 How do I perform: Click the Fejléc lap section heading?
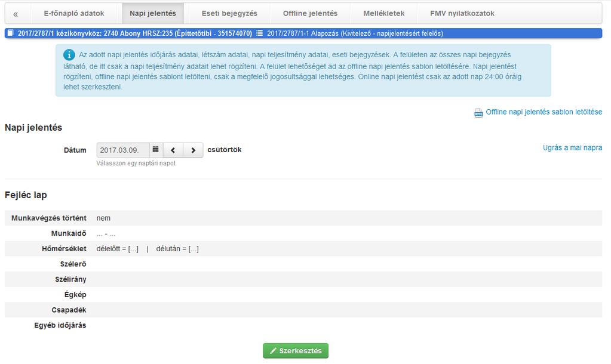tap(26, 195)
